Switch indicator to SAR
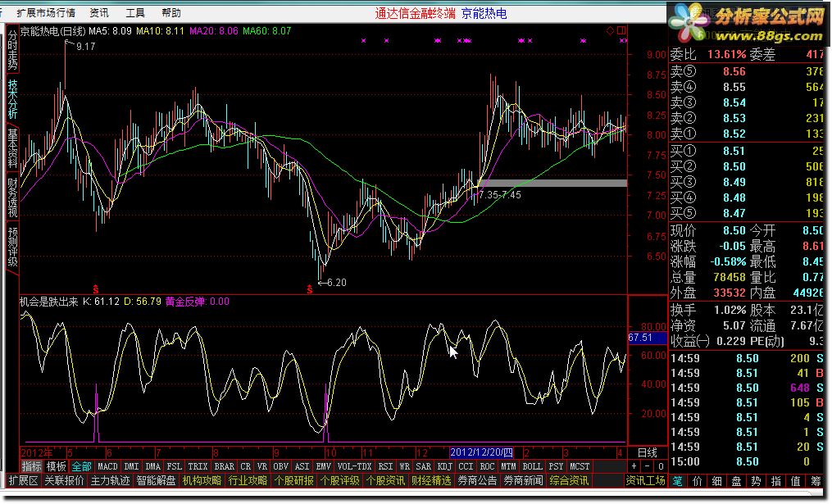Image resolution: width=832 pixels, height=504 pixels. (x=424, y=466)
